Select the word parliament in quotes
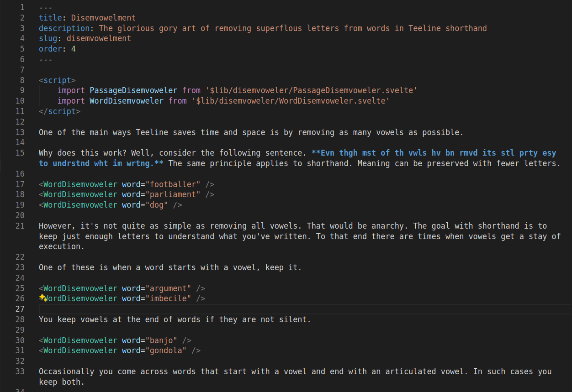This screenshot has height=392, width=572. pyautogui.click(x=173, y=194)
